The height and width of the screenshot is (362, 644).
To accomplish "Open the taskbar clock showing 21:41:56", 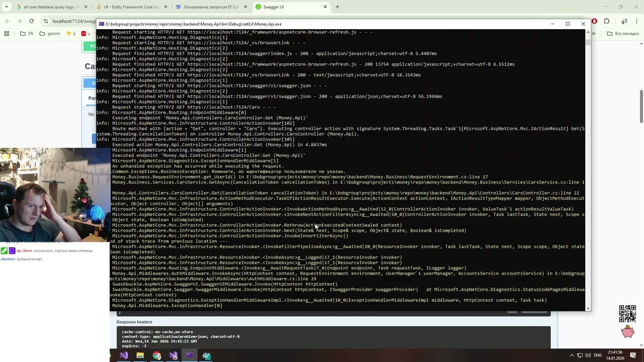I will (615, 355).
